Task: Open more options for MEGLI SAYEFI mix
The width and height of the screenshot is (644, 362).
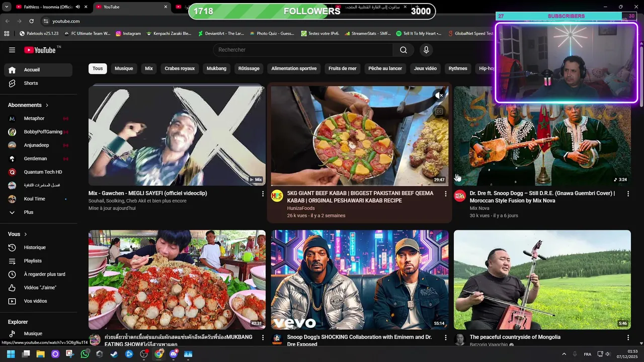Action: click(x=263, y=194)
